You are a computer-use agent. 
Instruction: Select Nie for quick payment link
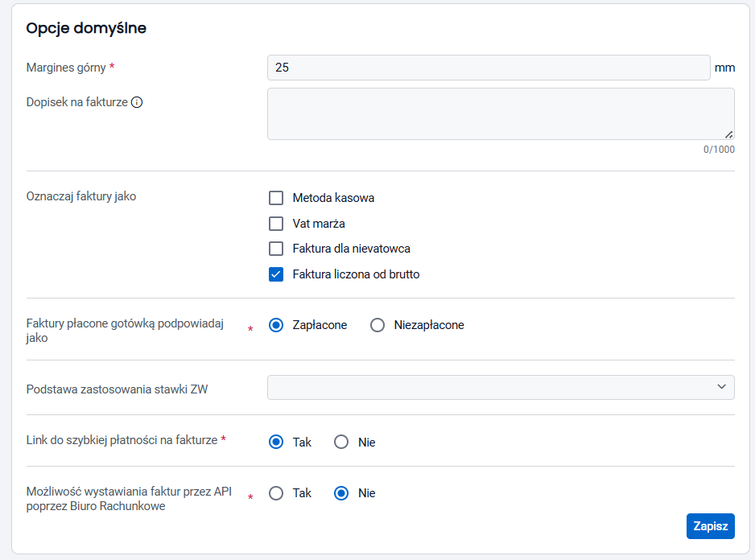(341, 442)
